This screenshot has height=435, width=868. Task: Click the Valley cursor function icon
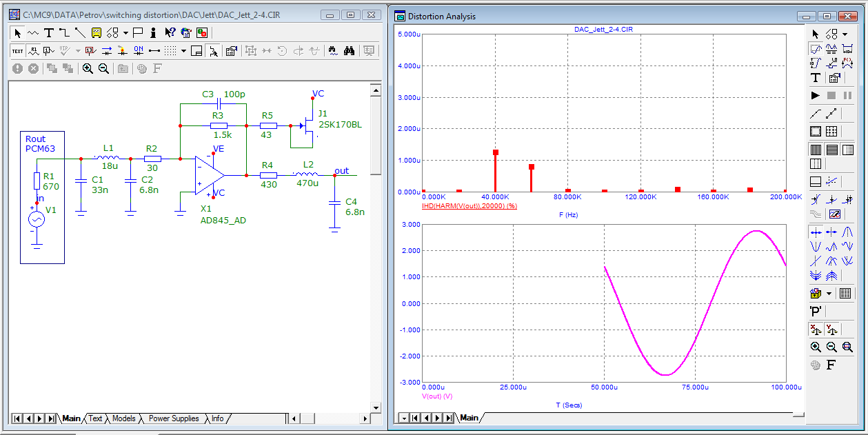click(x=816, y=246)
